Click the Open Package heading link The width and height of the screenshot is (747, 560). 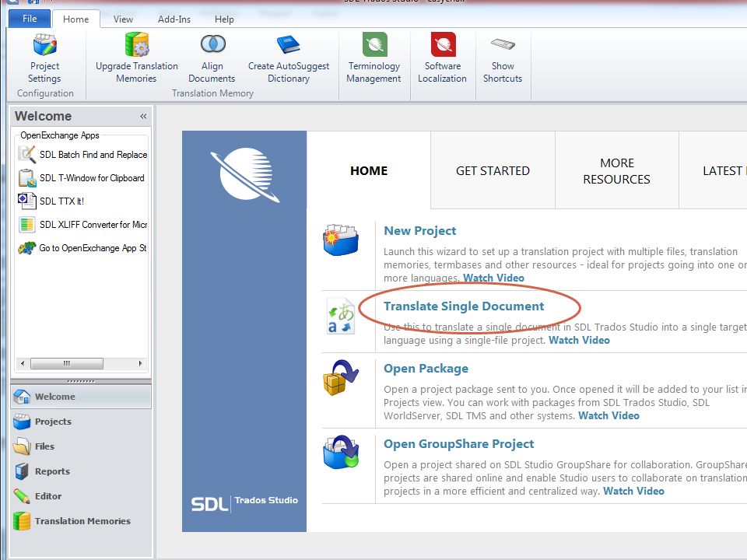[x=426, y=369]
